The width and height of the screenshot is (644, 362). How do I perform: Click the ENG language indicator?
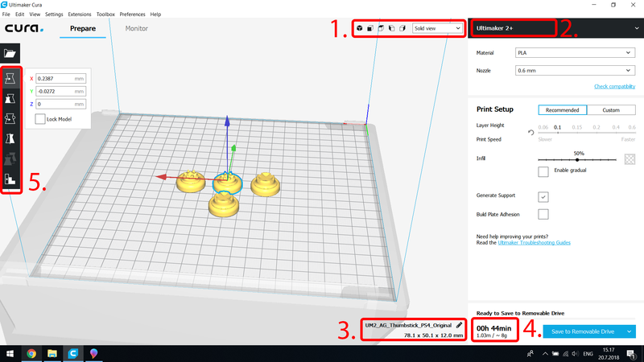tap(588, 354)
